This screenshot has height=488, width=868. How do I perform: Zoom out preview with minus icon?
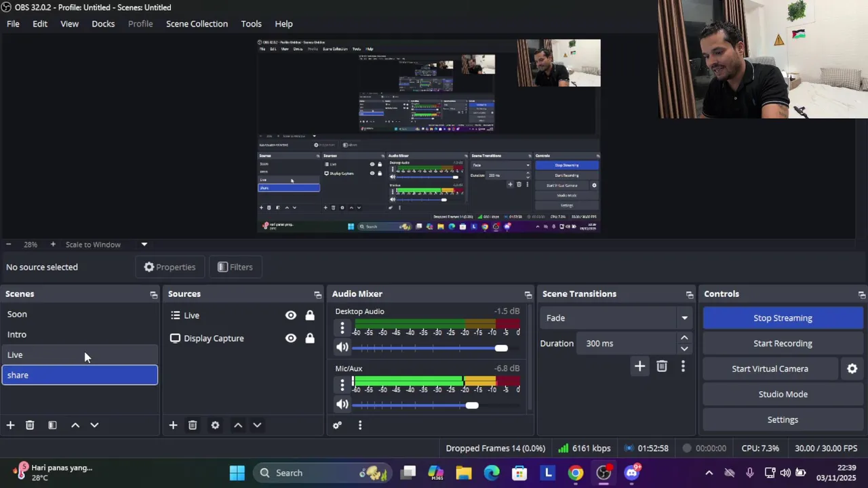click(x=8, y=244)
